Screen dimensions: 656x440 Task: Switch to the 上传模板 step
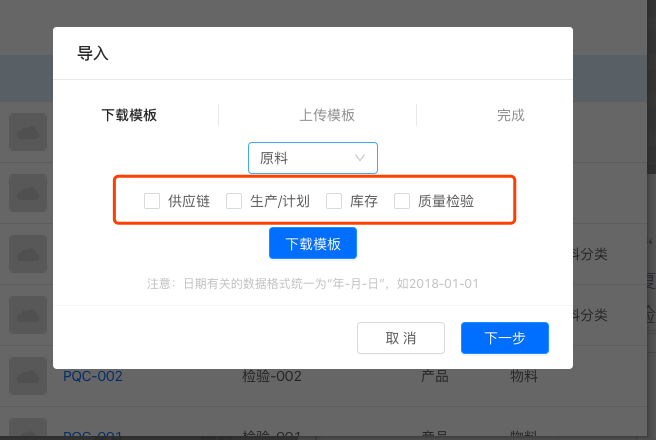[327, 115]
